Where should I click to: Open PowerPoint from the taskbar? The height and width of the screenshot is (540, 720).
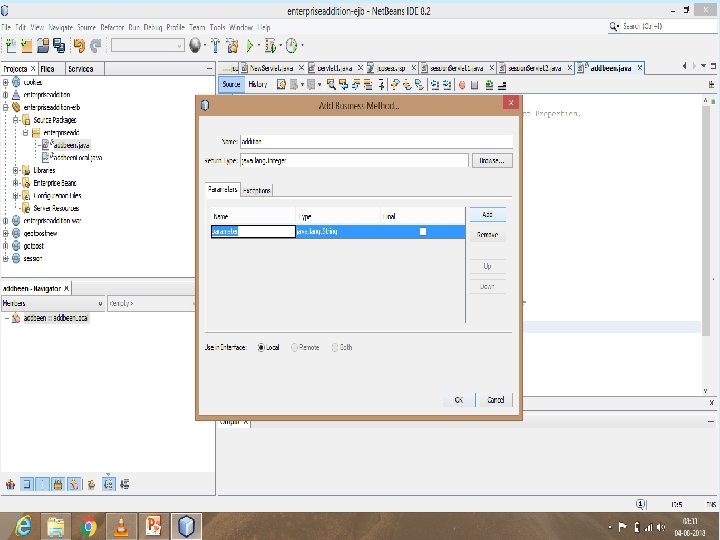coord(153,526)
